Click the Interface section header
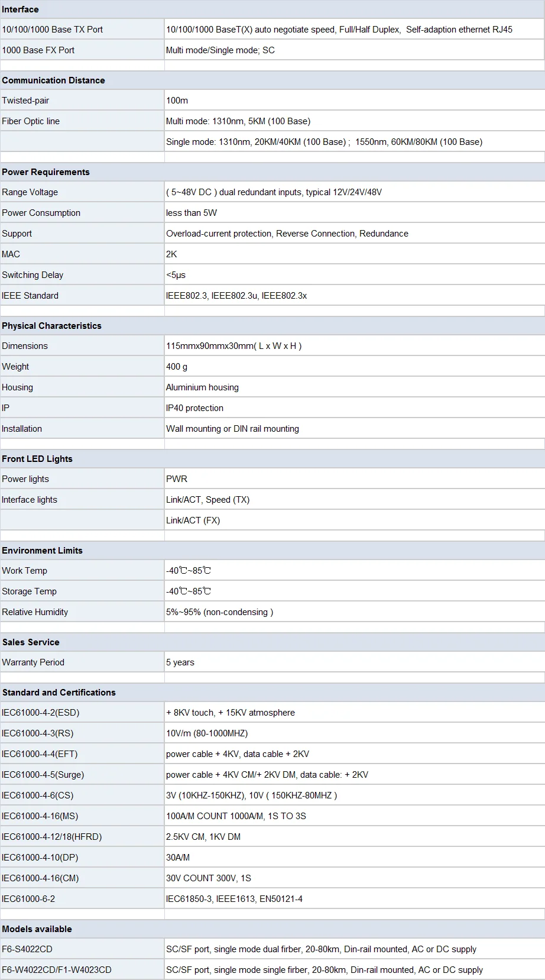The width and height of the screenshot is (545, 980). coord(20,9)
